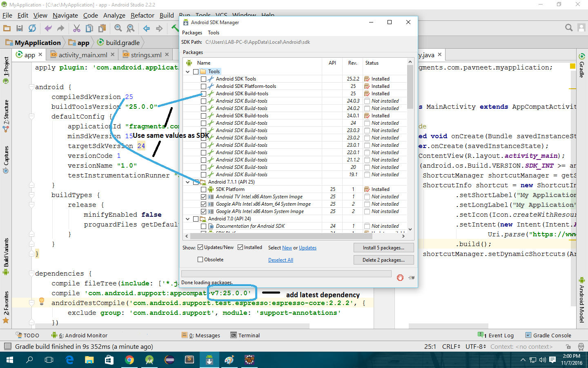Open the Project tool window
Image resolution: width=588 pixels, height=368 pixels.
[6, 70]
